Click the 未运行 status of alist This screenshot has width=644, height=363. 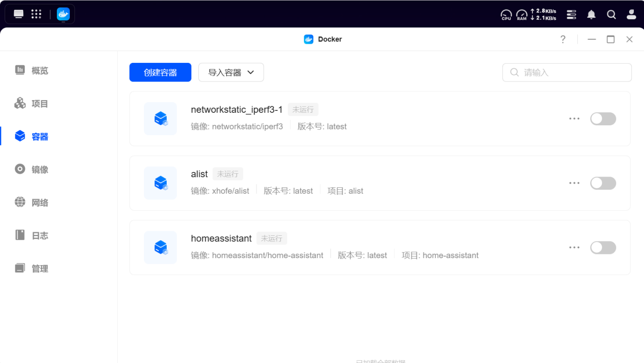(228, 174)
